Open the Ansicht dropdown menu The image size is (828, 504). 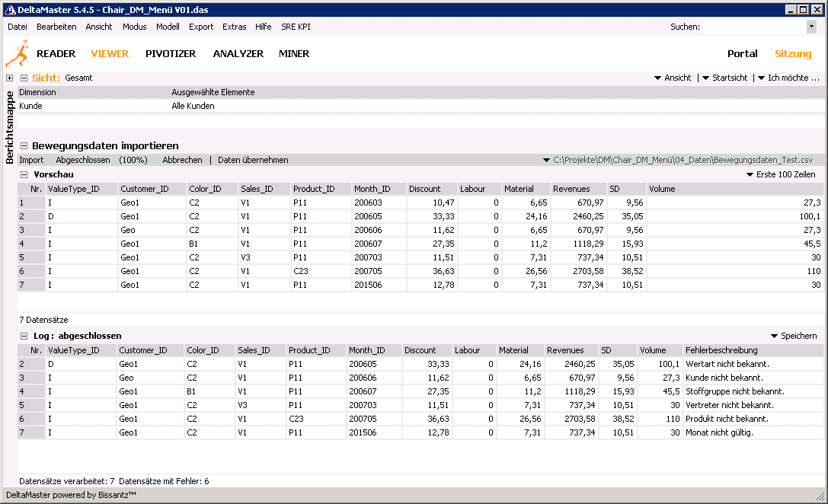tap(673, 78)
